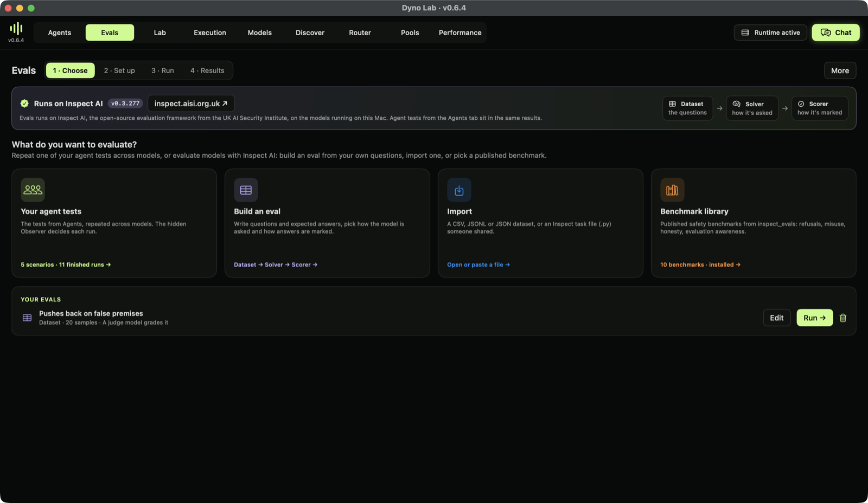Open the 10 benchmarks installed link

700,265
